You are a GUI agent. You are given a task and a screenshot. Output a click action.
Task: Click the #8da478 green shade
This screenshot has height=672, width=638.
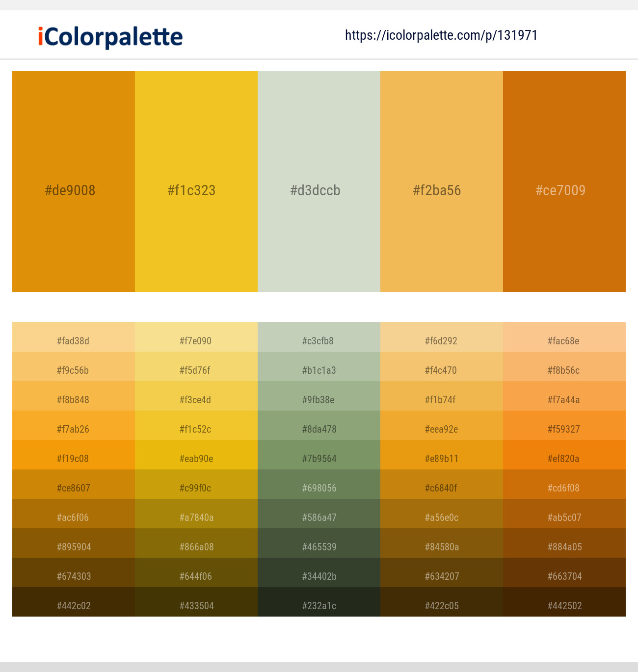[x=319, y=425]
